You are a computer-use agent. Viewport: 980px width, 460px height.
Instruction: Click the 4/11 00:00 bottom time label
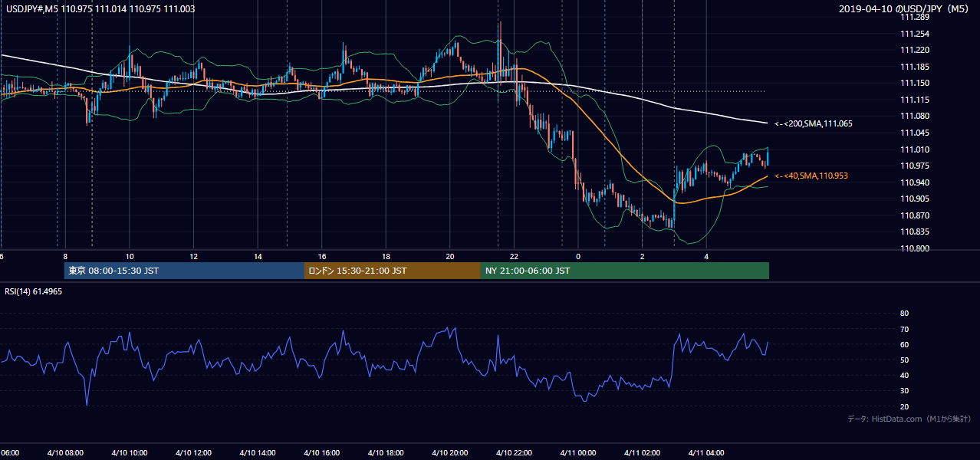pos(577,453)
